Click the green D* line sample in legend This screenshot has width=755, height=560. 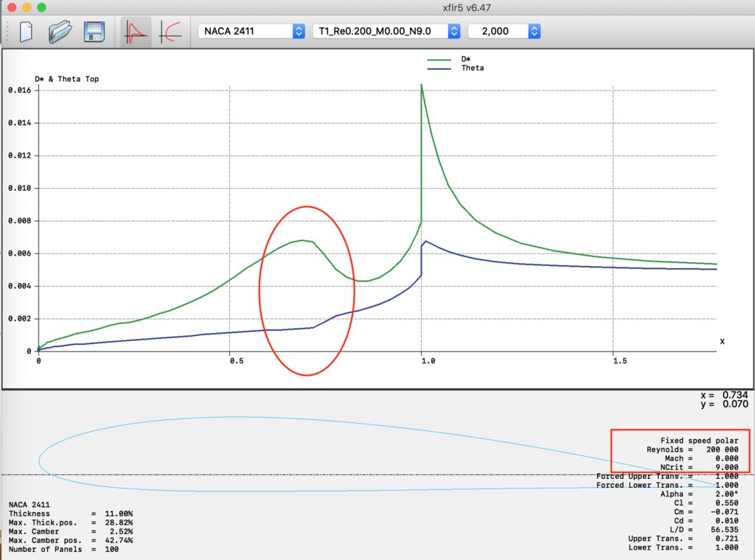(x=439, y=60)
